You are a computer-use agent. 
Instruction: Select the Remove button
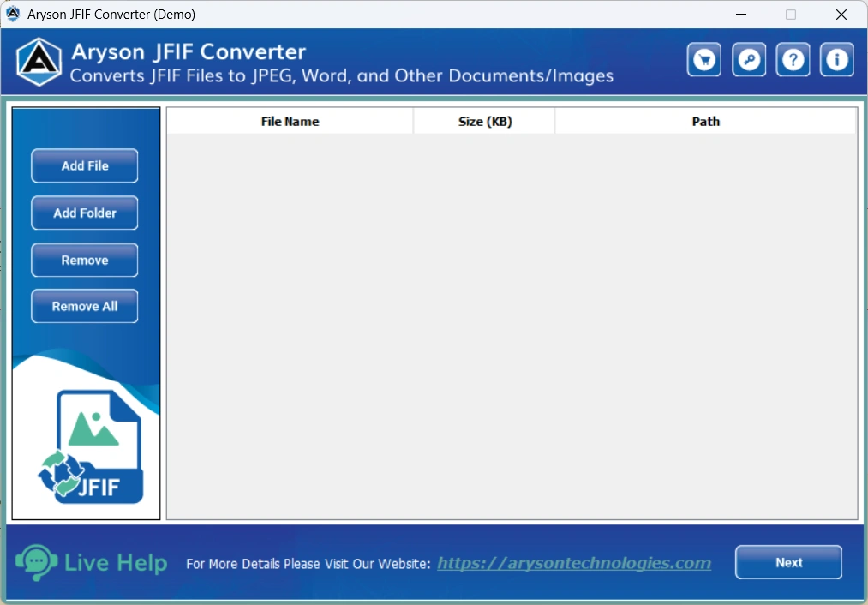point(85,260)
